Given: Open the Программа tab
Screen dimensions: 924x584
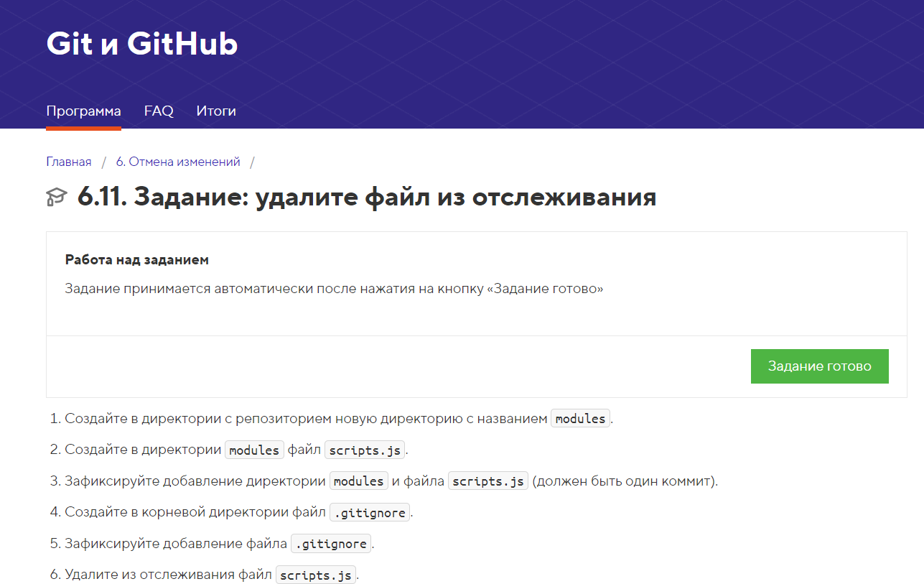Looking at the screenshot, I should click(83, 111).
